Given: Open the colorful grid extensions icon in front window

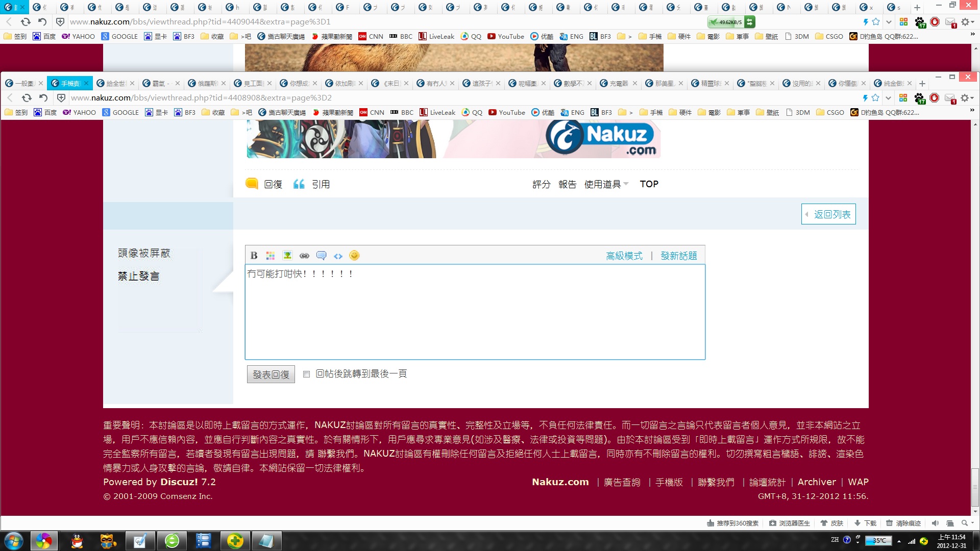Looking at the screenshot, I should pos(903,97).
